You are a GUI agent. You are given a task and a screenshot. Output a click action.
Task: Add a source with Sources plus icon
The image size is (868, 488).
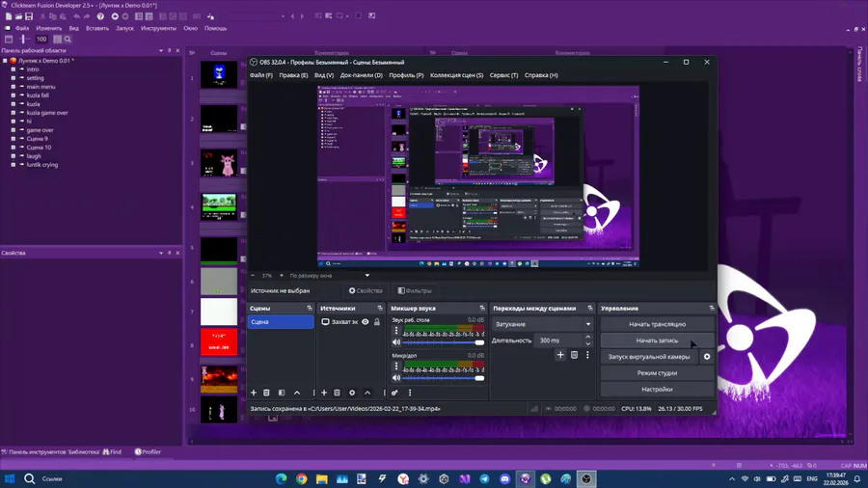[x=324, y=393]
